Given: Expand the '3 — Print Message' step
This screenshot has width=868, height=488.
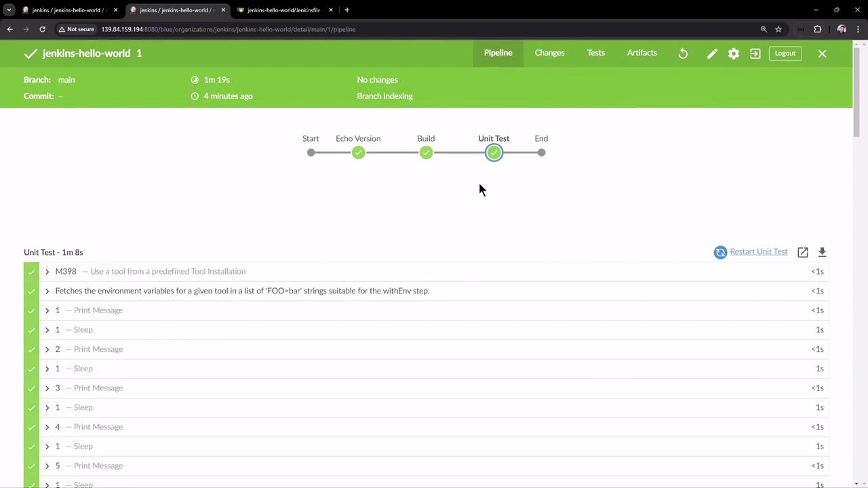Looking at the screenshot, I should point(47,388).
